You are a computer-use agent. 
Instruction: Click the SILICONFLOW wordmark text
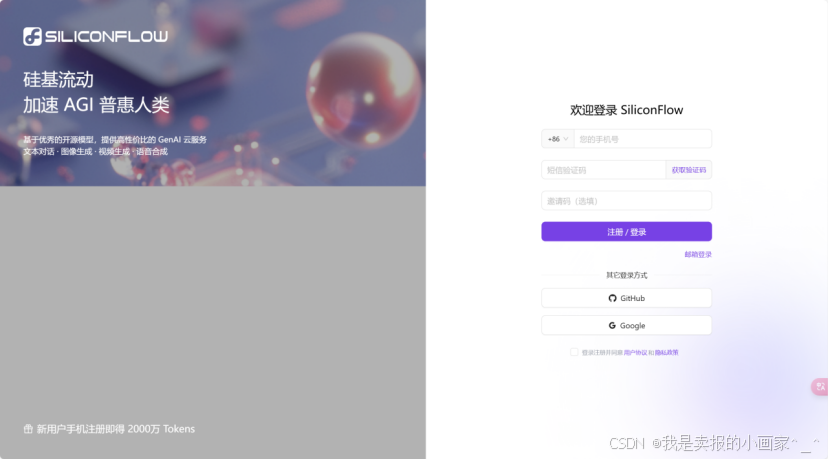(x=106, y=36)
